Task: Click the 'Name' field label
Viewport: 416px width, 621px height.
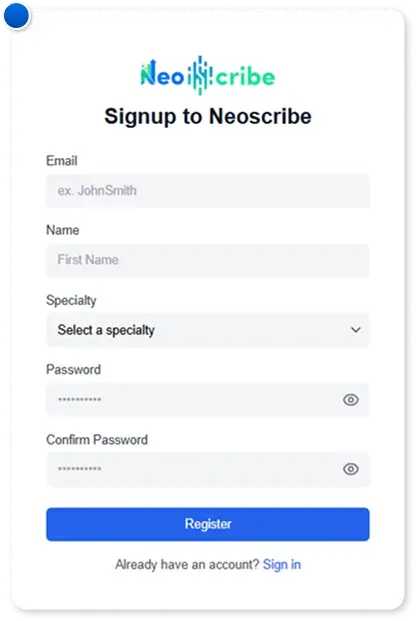Action: click(x=63, y=230)
